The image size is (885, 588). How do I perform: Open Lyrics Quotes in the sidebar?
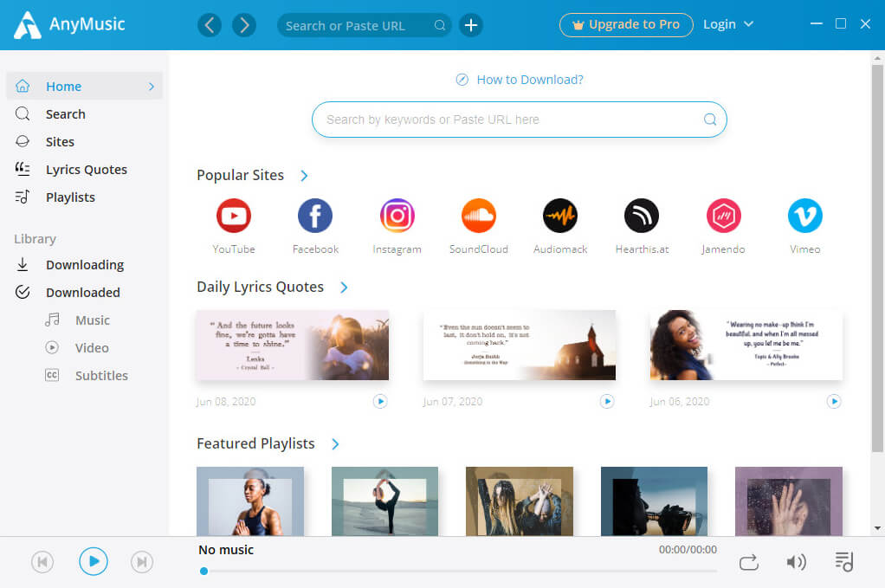(85, 169)
